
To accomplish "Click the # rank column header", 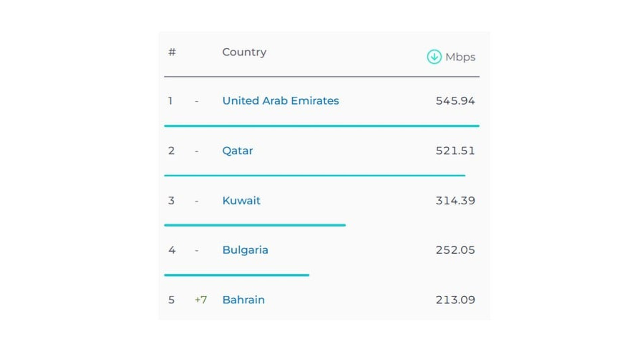I will click(172, 52).
